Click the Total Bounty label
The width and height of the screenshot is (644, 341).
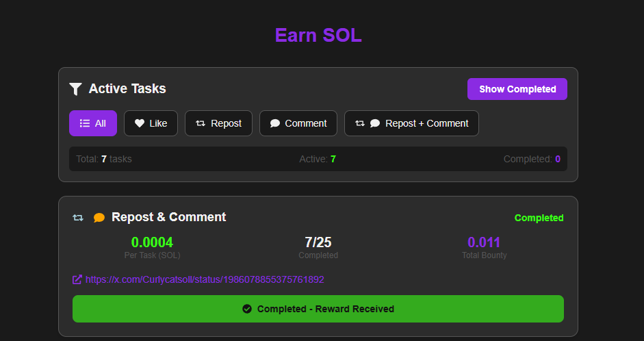coord(485,255)
